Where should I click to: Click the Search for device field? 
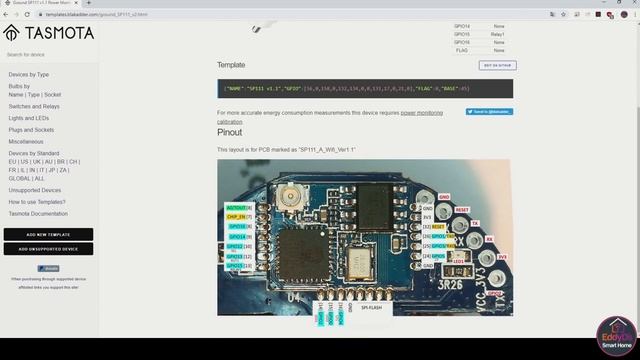click(x=49, y=54)
